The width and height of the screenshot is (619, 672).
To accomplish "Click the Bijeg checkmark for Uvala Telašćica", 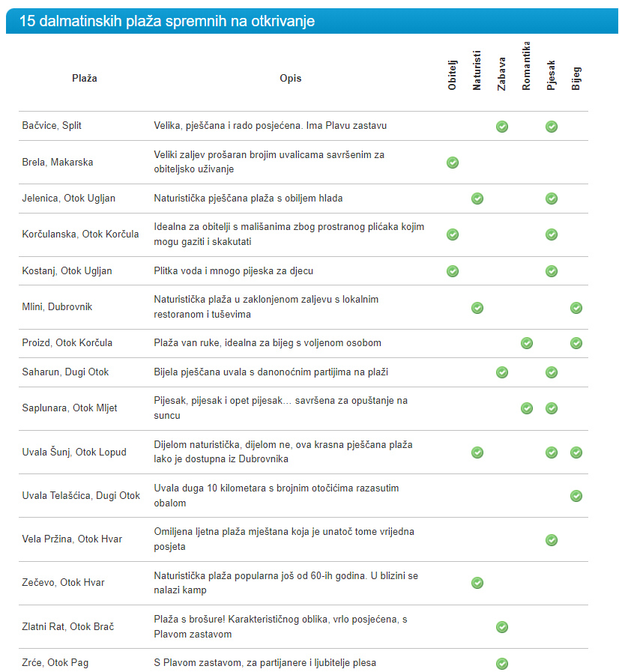I will (x=576, y=495).
